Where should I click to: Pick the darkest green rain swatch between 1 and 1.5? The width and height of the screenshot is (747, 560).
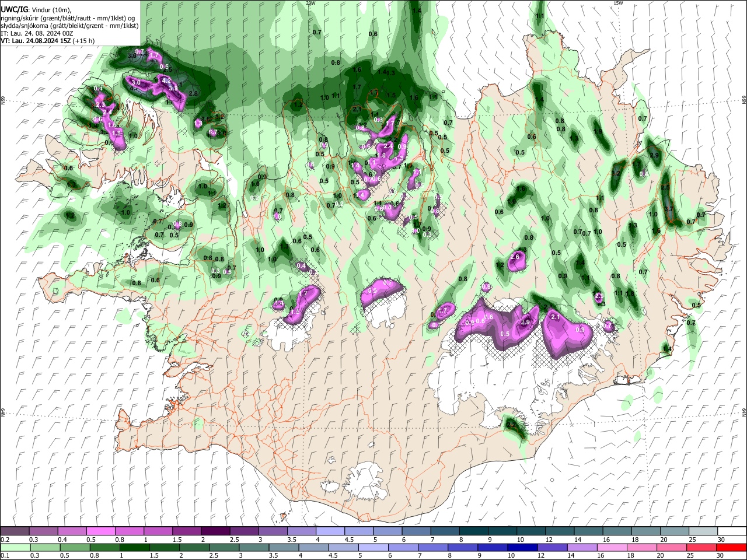point(135,548)
